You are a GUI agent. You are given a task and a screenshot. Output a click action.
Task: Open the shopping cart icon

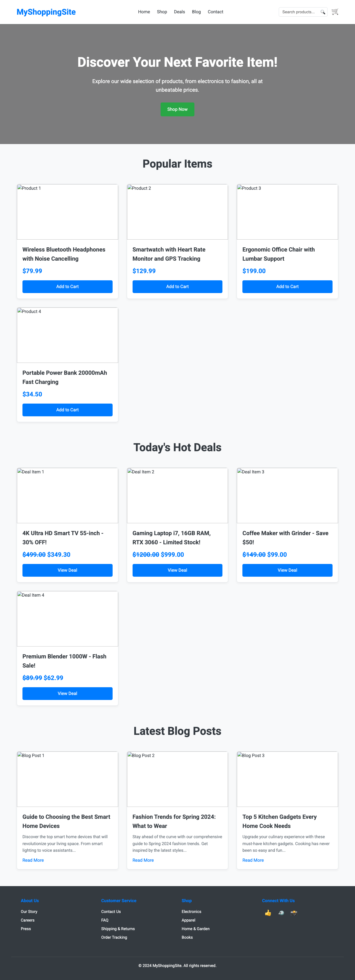334,12
